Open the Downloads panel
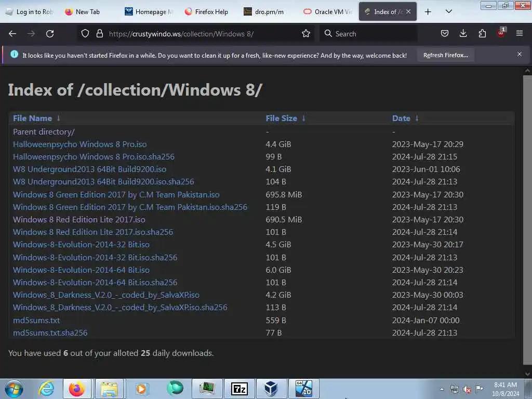 [x=463, y=34]
